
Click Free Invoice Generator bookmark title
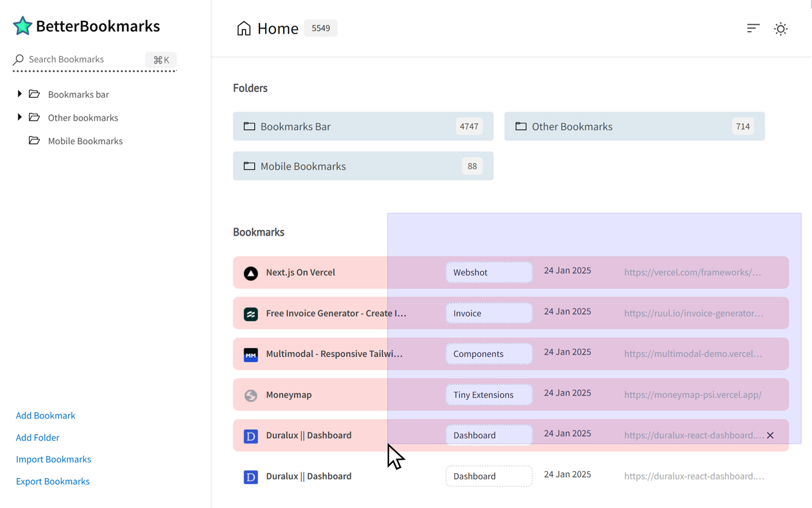[336, 313]
